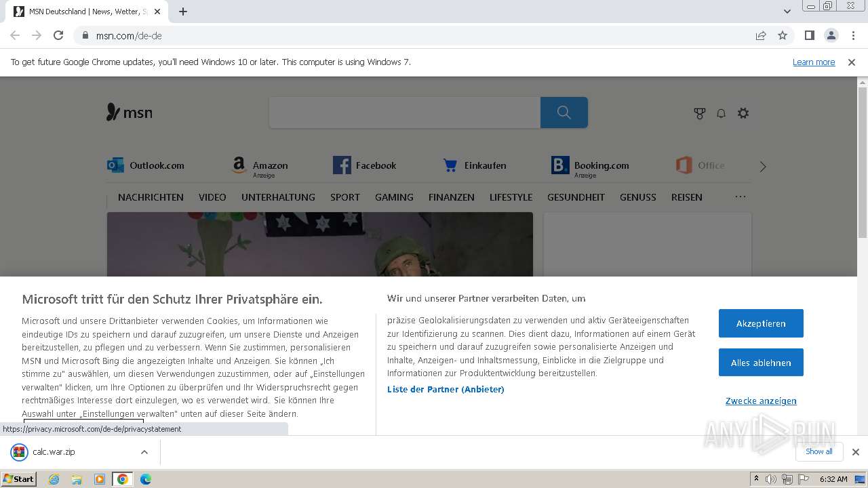868x488 pixels.
Task: Open MSN settings gear icon
Action: click(x=743, y=113)
